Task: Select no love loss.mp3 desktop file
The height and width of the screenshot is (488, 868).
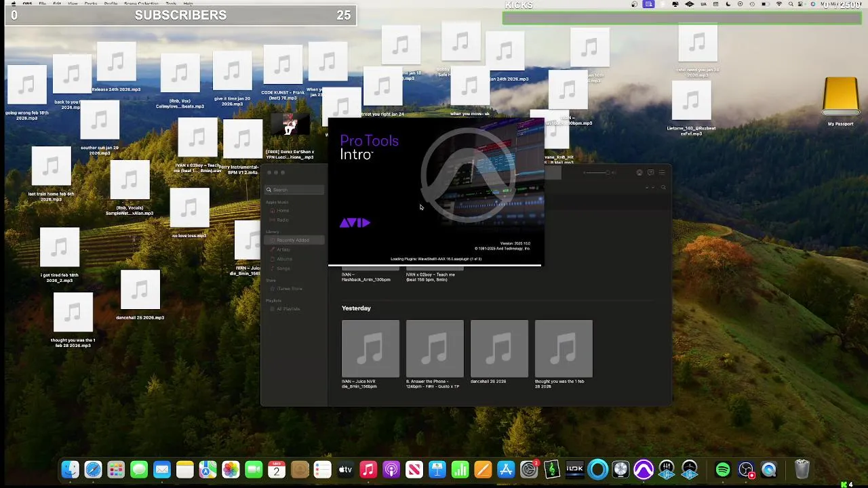Action: tap(189, 213)
